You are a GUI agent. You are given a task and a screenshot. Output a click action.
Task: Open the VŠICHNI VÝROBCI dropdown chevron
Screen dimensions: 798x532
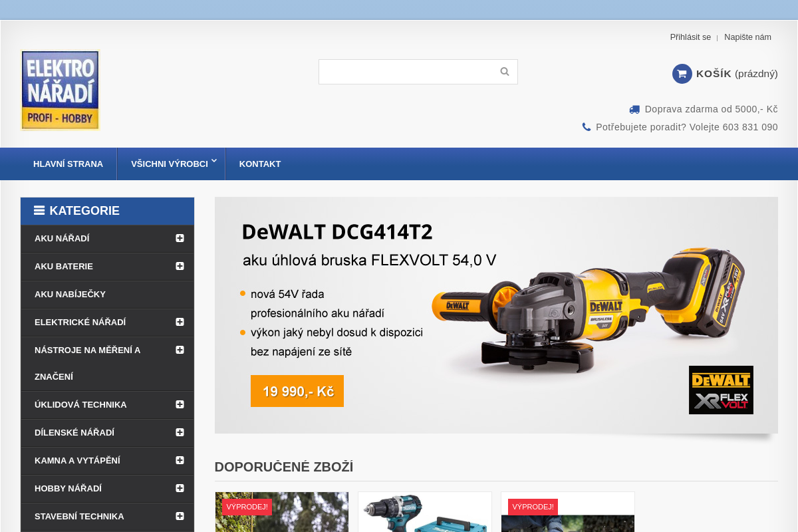tap(214, 161)
